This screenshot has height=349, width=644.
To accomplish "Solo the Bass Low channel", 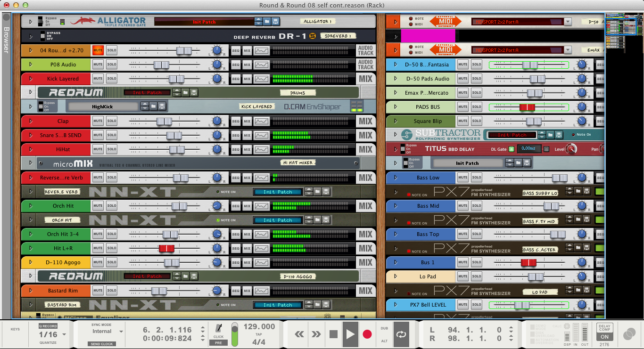I will click(x=477, y=178).
